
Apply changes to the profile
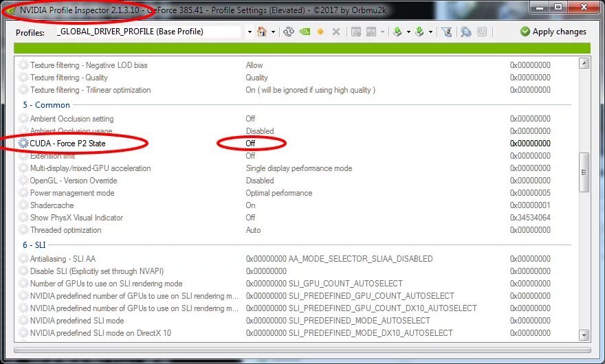pyautogui.click(x=553, y=32)
